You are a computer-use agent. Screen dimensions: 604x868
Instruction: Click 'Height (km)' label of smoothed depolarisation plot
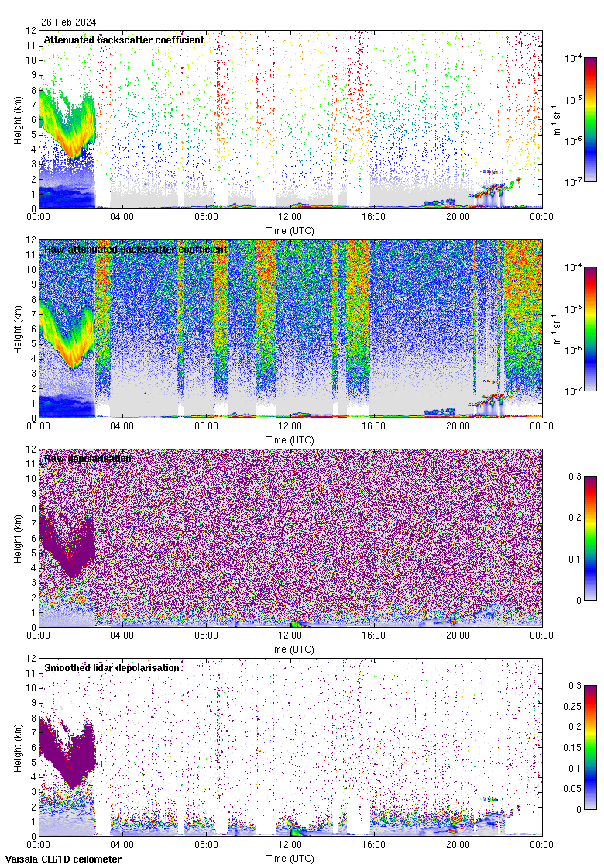(x=18, y=748)
